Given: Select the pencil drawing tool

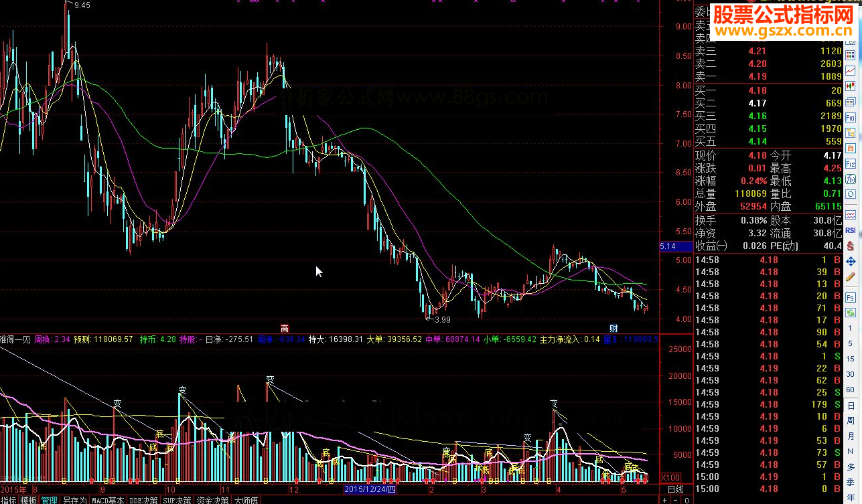Looking at the screenshot, I should 851,276.
